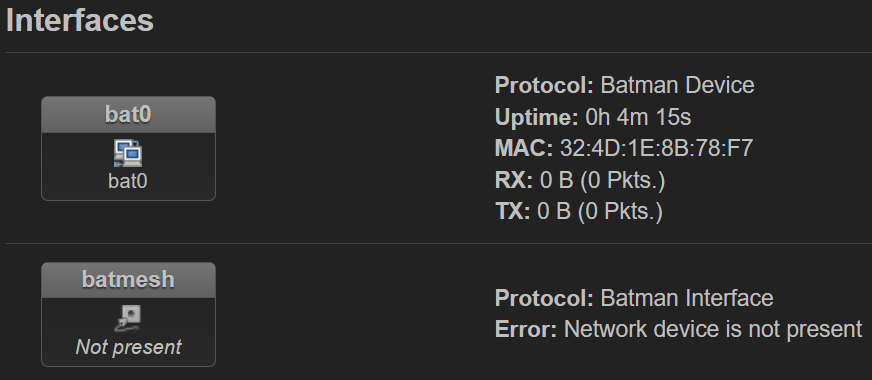872x380 pixels.
Task: Click the RX 0 B packets value
Action: [x=602, y=180]
